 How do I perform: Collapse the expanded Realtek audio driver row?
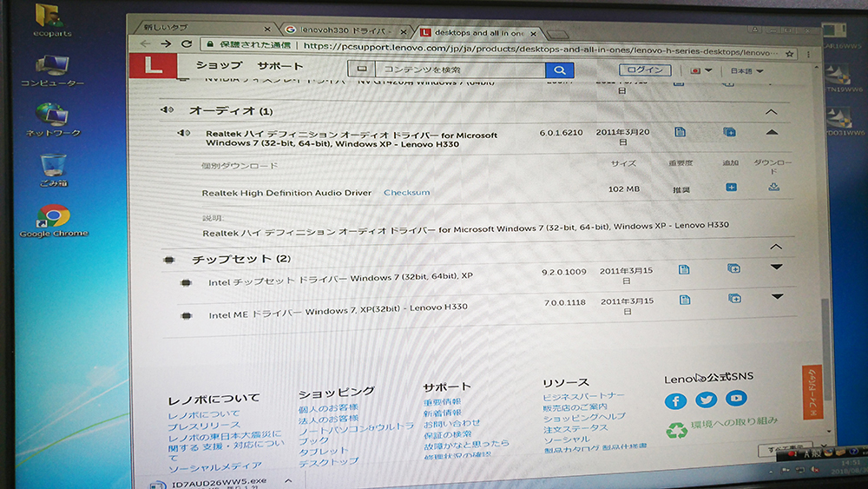point(772,132)
